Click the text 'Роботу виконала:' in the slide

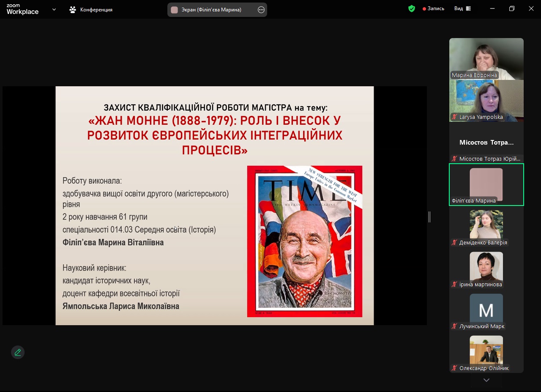(92, 181)
